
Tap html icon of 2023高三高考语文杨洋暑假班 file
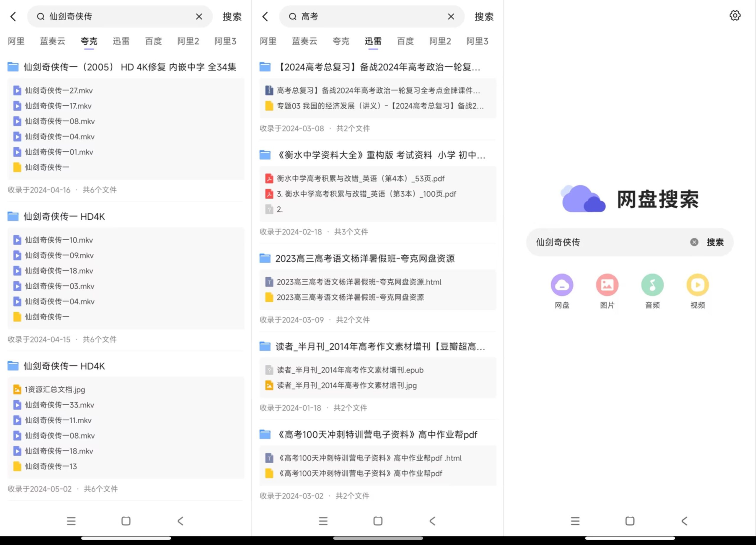tap(269, 282)
